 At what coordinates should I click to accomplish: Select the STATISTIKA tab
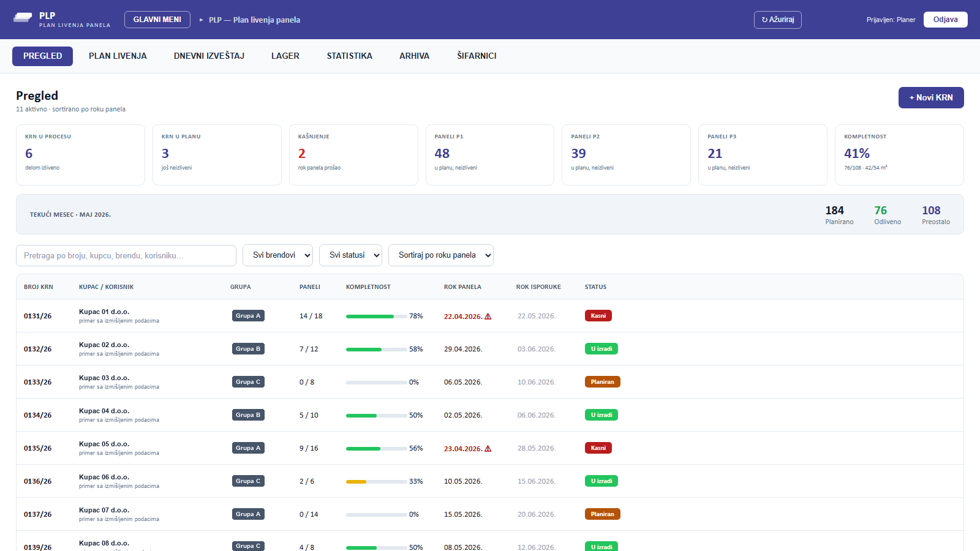tap(350, 56)
